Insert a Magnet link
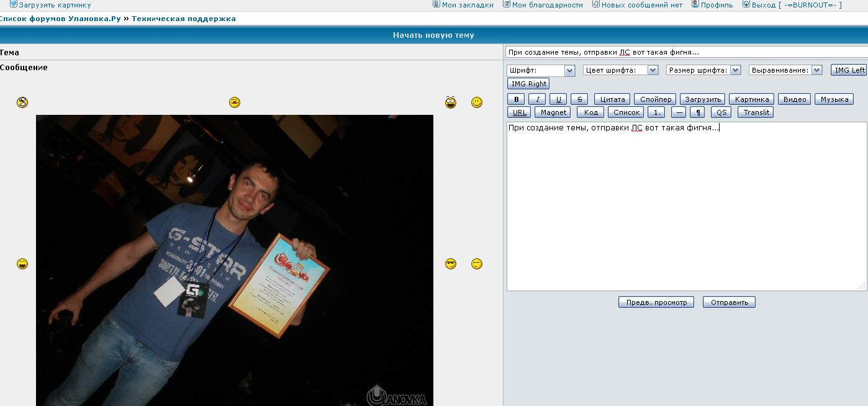This screenshot has width=868, height=406. tap(552, 112)
